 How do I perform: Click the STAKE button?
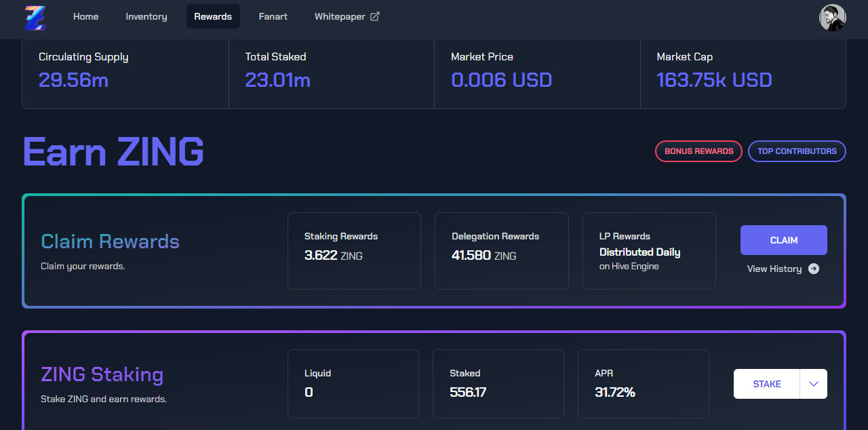pyautogui.click(x=767, y=384)
